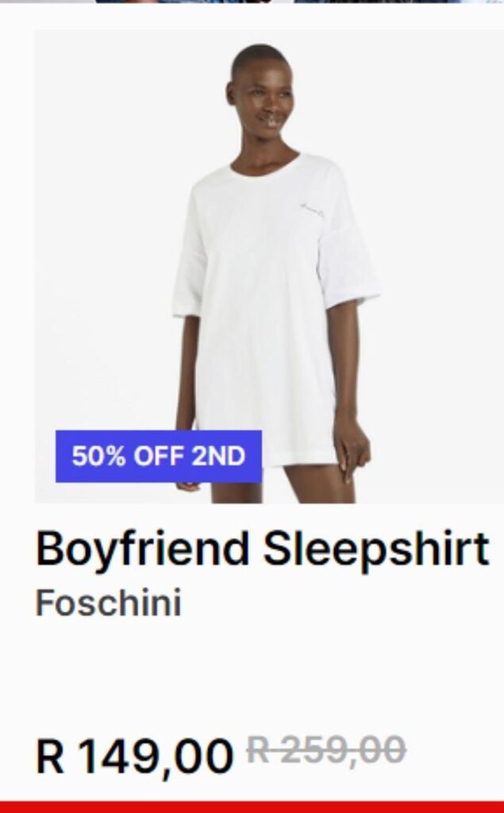The width and height of the screenshot is (504, 813).
Task: Click the 2ND text on the blue badge
Action: pos(218,457)
